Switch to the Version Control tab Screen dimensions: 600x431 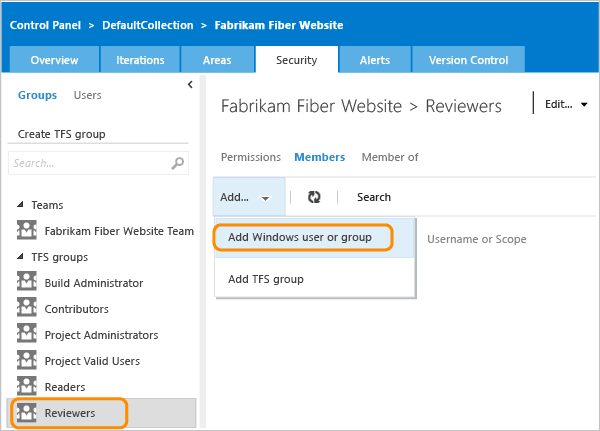click(468, 60)
